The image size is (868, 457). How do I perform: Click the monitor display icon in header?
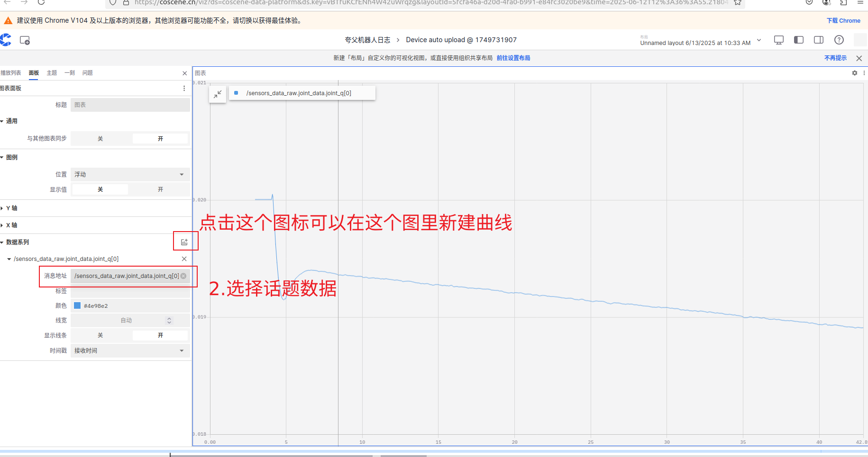(x=778, y=40)
